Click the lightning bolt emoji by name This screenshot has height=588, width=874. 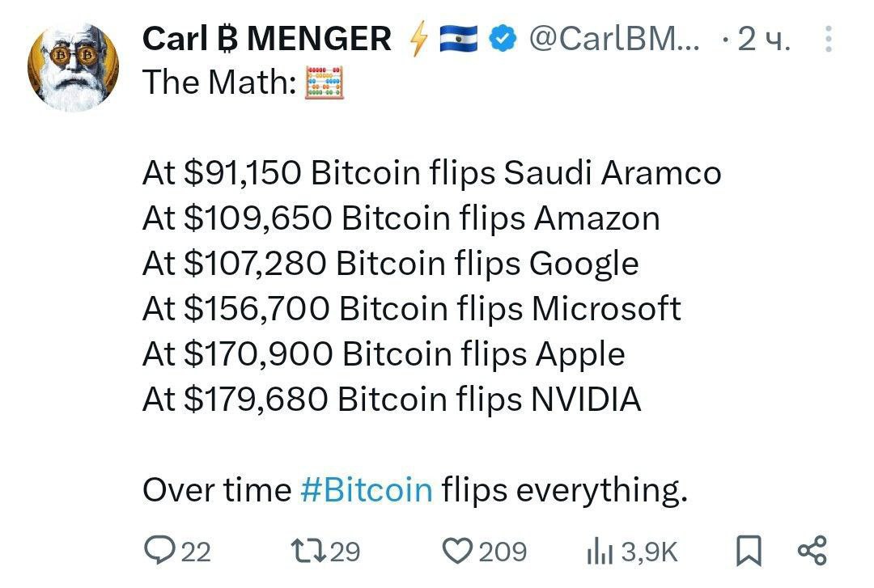coord(418,39)
